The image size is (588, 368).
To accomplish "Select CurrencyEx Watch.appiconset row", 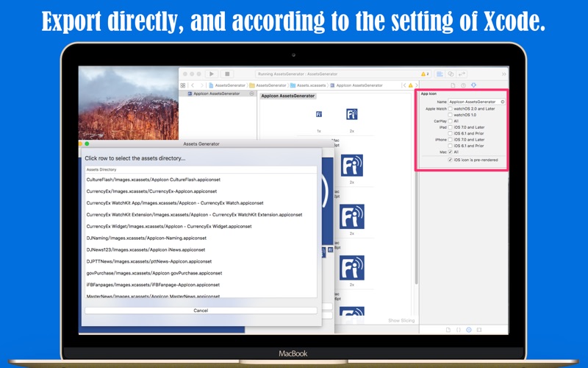I will pos(201,203).
